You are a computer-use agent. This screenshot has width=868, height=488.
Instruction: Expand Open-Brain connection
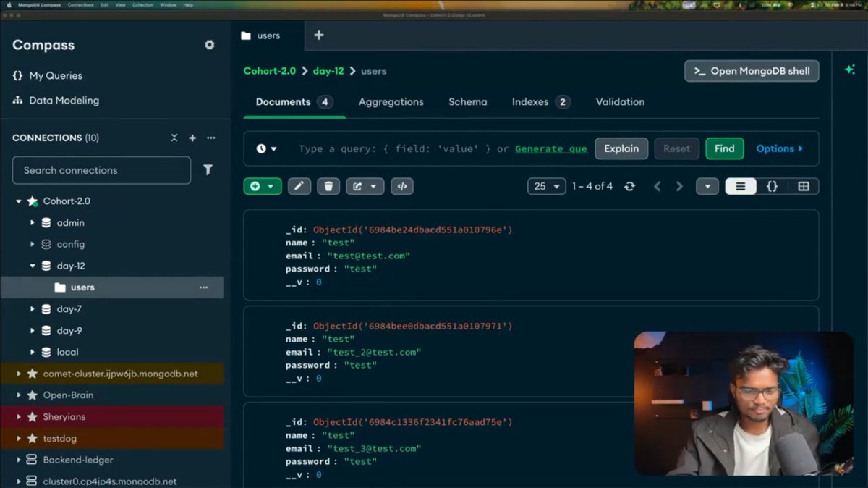[x=19, y=395]
